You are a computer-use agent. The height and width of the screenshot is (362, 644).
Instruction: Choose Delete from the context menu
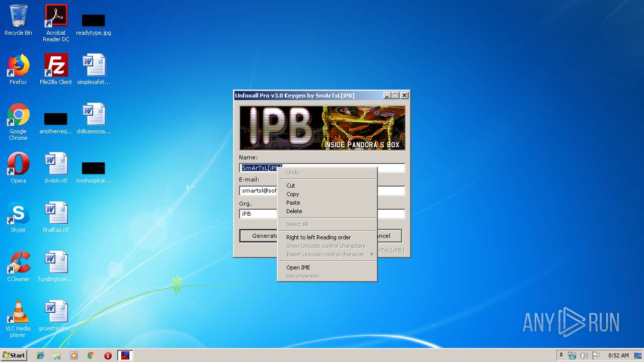click(x=327, y=211)
